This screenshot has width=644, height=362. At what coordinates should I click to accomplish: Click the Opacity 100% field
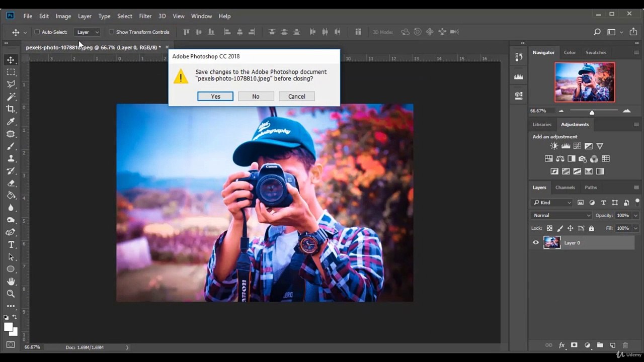pyautogui.click(x=623, y=216)
